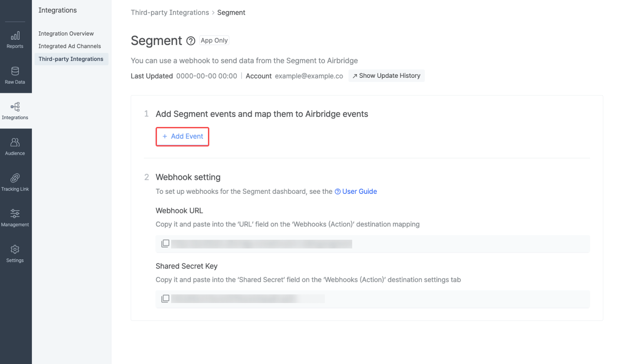Viewport: 637px width, 364px height.
Task: Click the Last Updated timestamp 0000-00-00 00:00
Action: [x=207, y=76]
